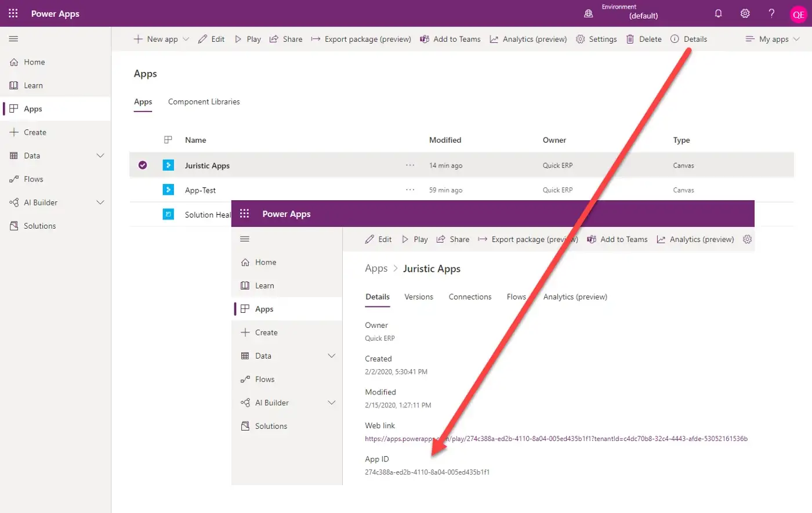This screenshot has height=513, width=812.
Task: Uncheck the Juristic Apps row selection circle
Action: pos(143,165)
